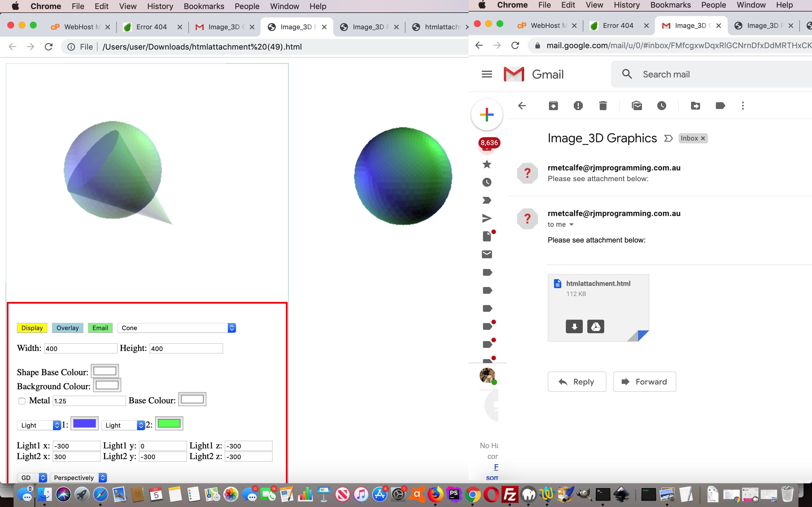Save the attachment to Google Drive
Screen dimensions: 812x507
click(595, 326)
